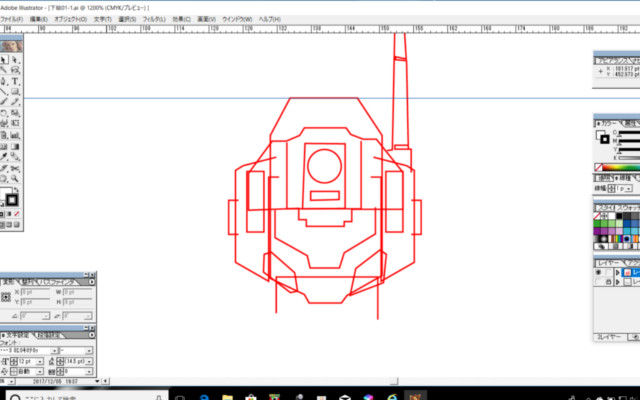
Task: Pick a reference point in Transform palette
Action: click(x=6, y=297)
